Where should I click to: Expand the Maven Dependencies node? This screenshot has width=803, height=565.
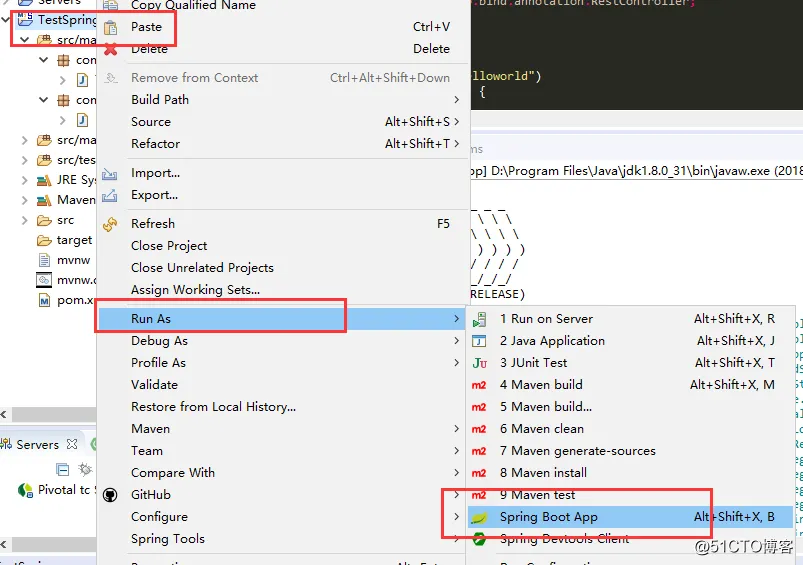tap(25, 200)
